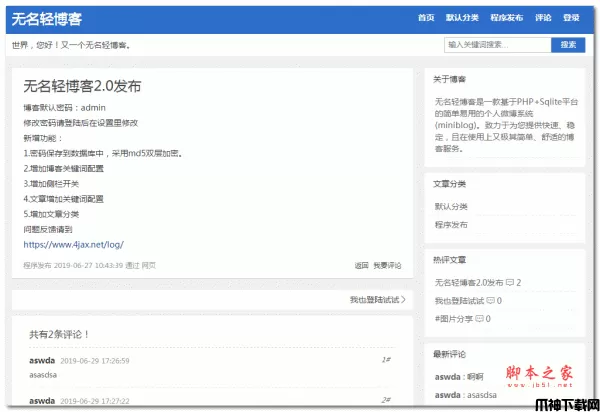600x412 pixels.
Task: Click the 无名轻博客 site title
Action: (x=47, y=19)
